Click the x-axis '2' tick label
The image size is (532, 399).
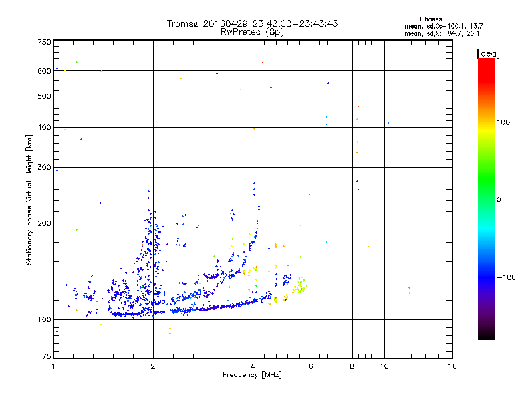click(153, 366)
